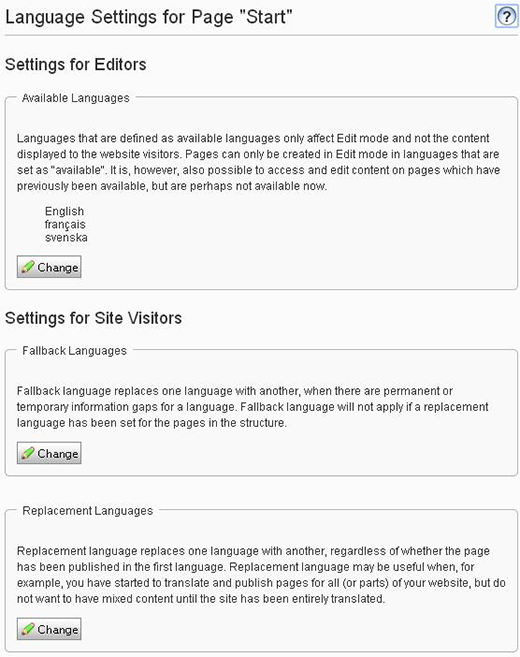Select français in available languages list
The height and width of the screenshot is (657, 520).
[65, 225]
